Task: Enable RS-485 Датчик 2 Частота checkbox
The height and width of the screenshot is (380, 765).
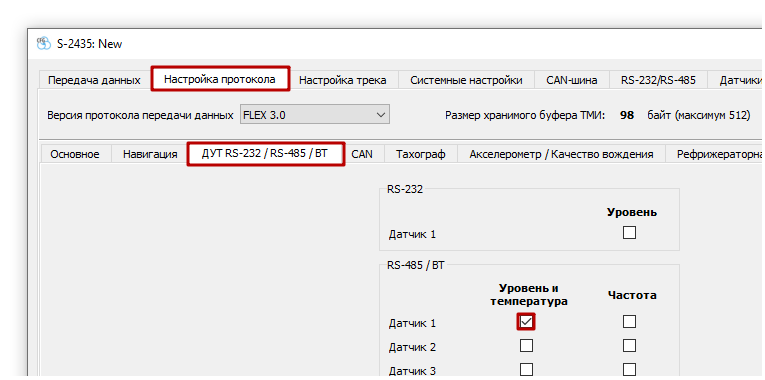Action: (x=629, y=346)
